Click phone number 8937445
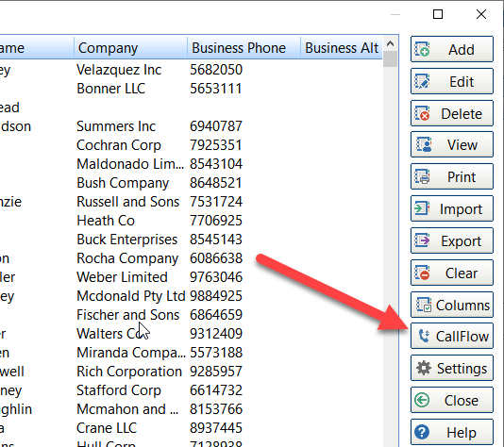 216,428
